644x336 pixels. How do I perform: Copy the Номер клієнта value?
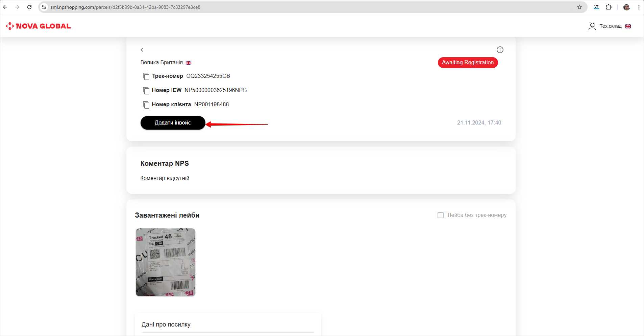146,105
